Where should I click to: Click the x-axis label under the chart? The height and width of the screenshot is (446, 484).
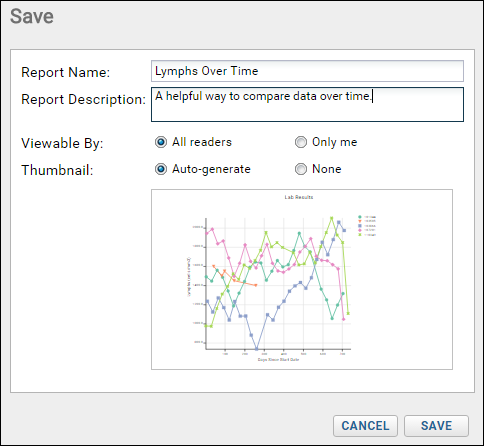click(x=278, y=360)
